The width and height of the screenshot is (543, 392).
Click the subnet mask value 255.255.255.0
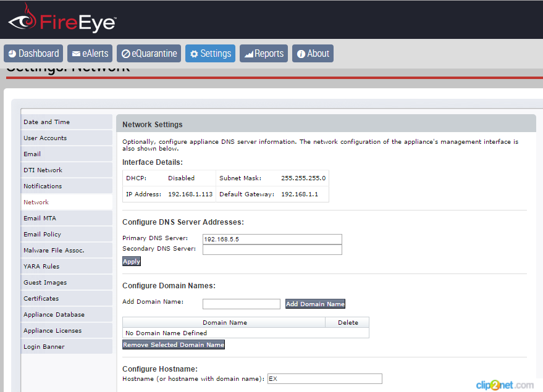coord(303,178)
